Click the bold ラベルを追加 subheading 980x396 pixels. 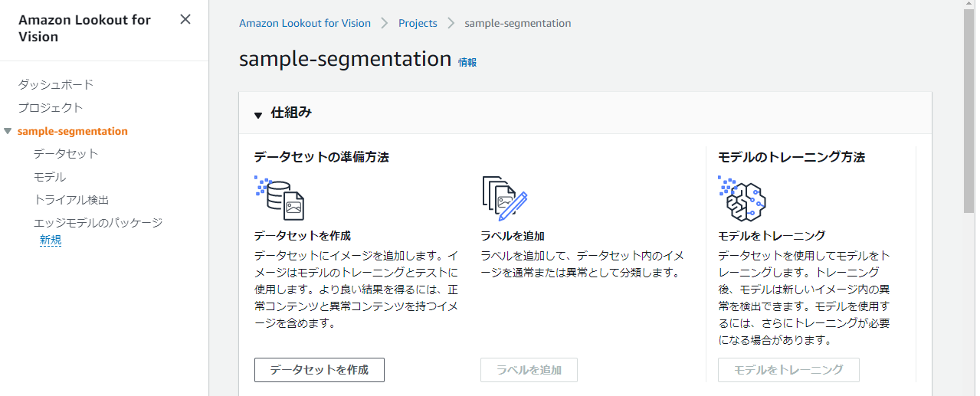(513, 236)
